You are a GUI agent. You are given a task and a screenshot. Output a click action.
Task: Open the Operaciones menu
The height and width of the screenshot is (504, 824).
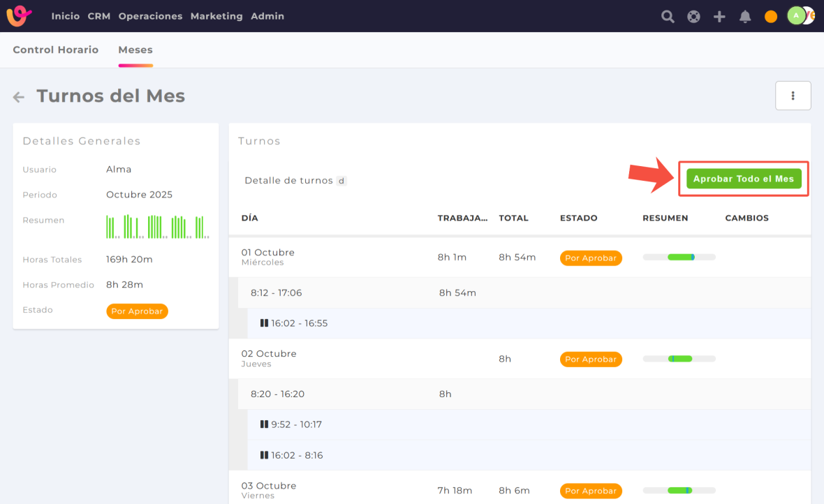(150, 16)
